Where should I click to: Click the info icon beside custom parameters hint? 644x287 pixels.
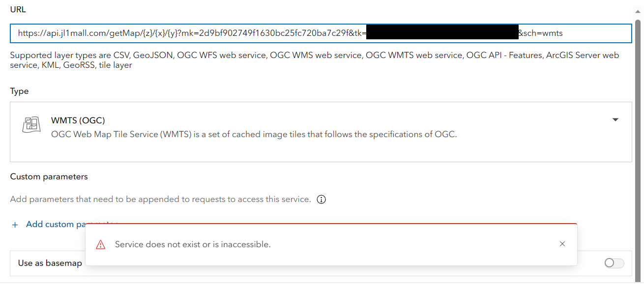coord(322,200)
